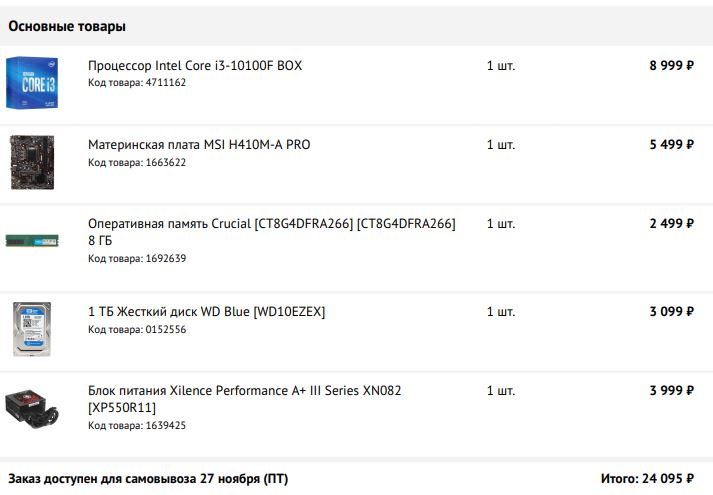The height and width of the screenshot is (495, 713).
Task: Open the Процессор Intel Core i3-10100F BOX link
Action: [195, 66]
